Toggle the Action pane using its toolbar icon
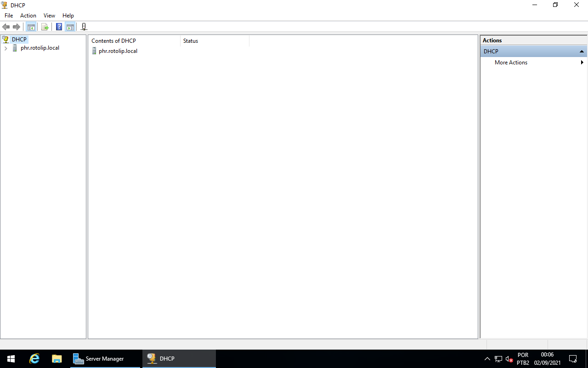The height and width of the screenshot is (368, 588). pyautogui.click(x=70, y=27)
